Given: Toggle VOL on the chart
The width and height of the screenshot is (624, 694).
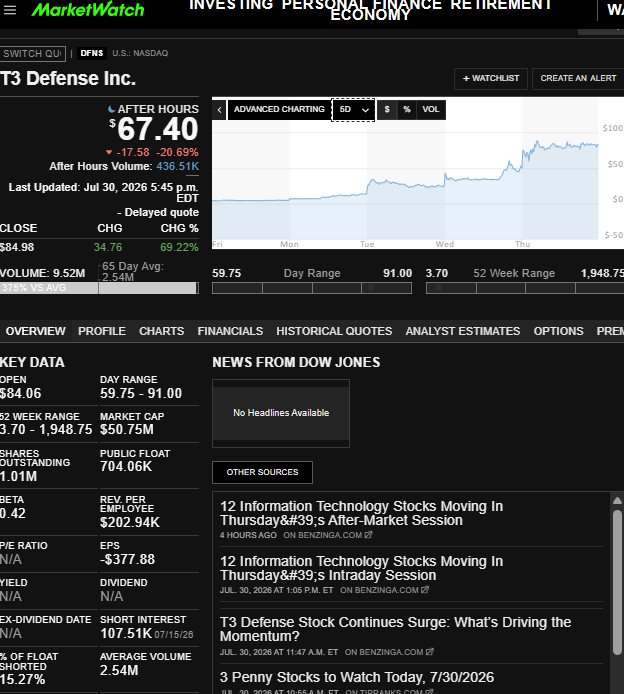Looking at the screenshot, I should [x=431, y=110].
